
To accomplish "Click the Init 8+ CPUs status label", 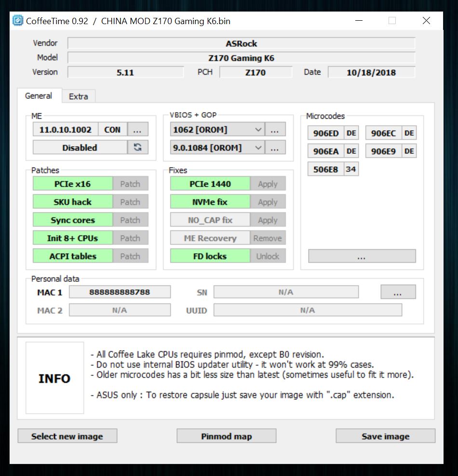I will pyautogui.click(x=72, y=238).
